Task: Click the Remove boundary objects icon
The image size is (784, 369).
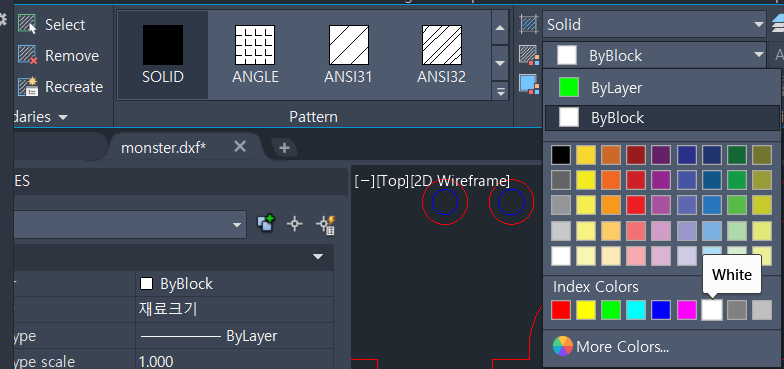Action: click(x=27, y=55)
